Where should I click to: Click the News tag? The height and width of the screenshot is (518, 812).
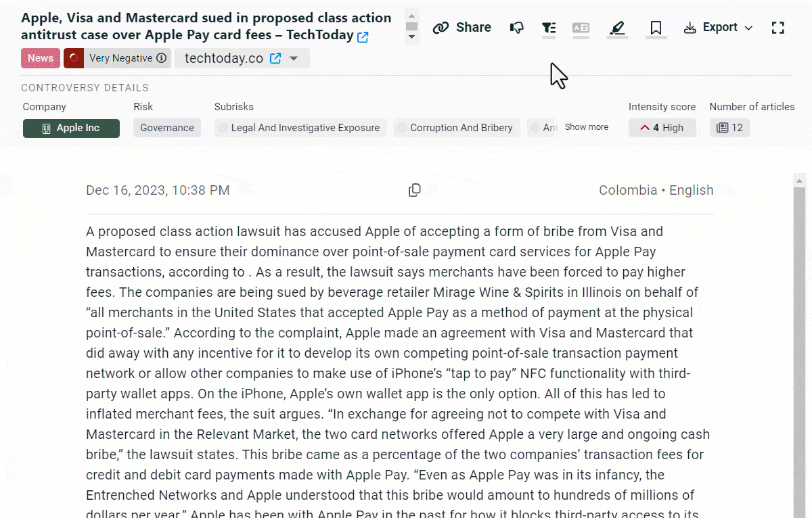(x=41, y=58)
